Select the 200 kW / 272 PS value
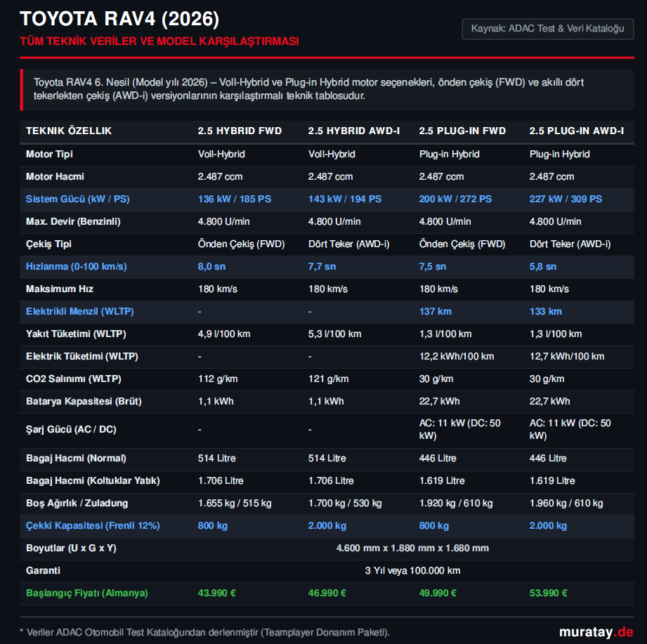The height and width of the screenshot is (644, 647). coord(455,199)
